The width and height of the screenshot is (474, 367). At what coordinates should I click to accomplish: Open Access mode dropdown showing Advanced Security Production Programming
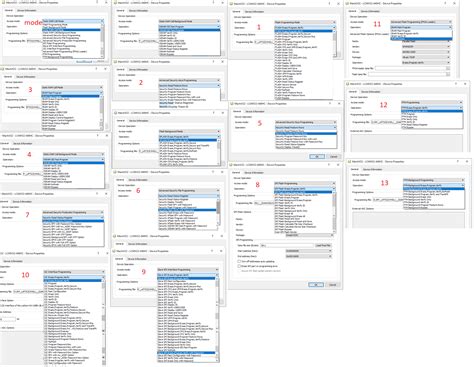(x=73, y=212)
